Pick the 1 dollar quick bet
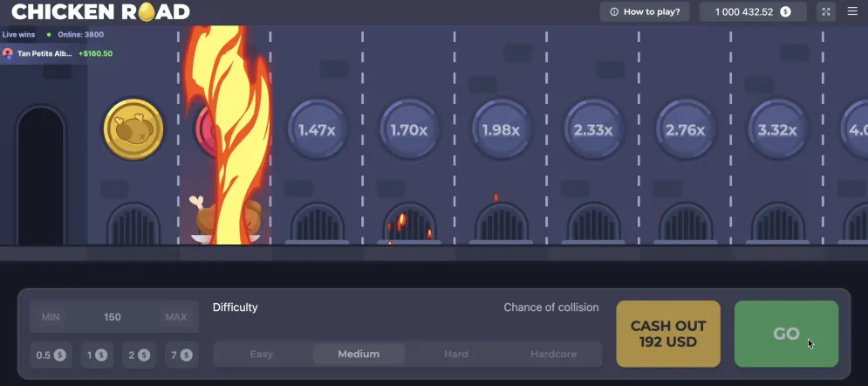This screenshot has height=386, width=868. pos(97,355)
